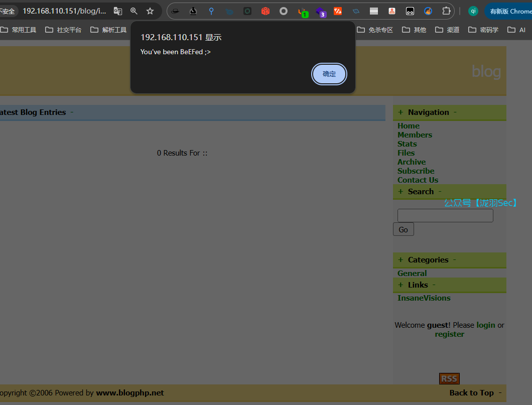The height and width of the screenshot is (405, 532).
Task: Bookmark this page with the star icon
Action: click(150, 11)
